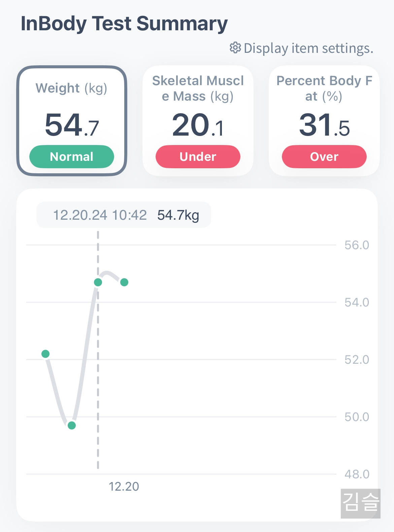This screenshot has height=532, width=394.
Task: Open the Display item settings link
Action: pyautogui.click(x=308, y=48)
